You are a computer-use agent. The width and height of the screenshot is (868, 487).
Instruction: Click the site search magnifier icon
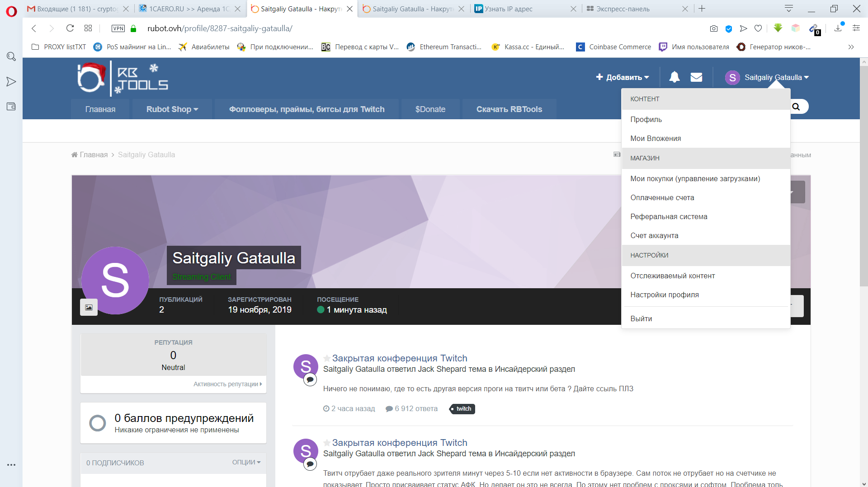(796, 107)
